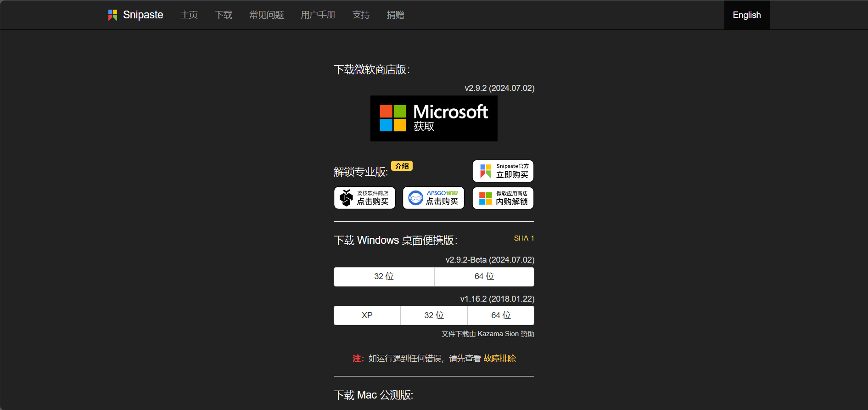Go to 常见问题 page

pyautogui.click(x=267, y=15)
